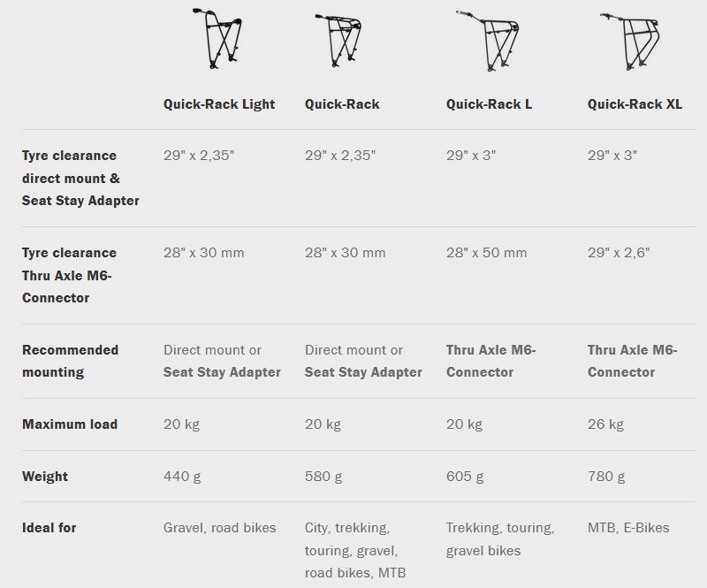Click the Ideal for row label

[49, 528]
